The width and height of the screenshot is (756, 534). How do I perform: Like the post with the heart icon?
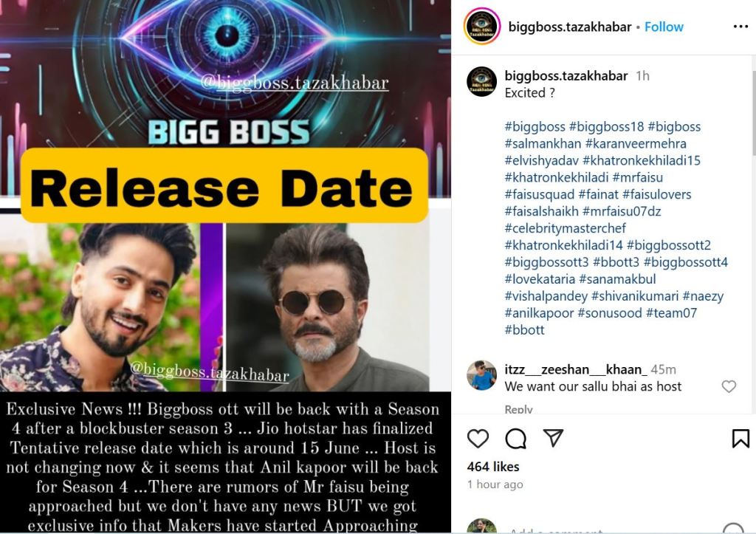click(x=478, y=439)
